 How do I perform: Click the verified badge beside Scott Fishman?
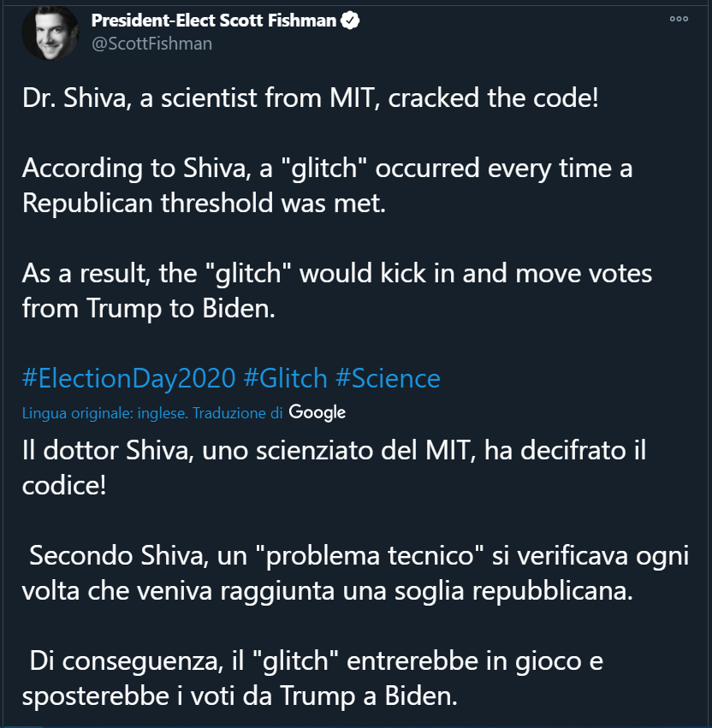coord(350,21)
